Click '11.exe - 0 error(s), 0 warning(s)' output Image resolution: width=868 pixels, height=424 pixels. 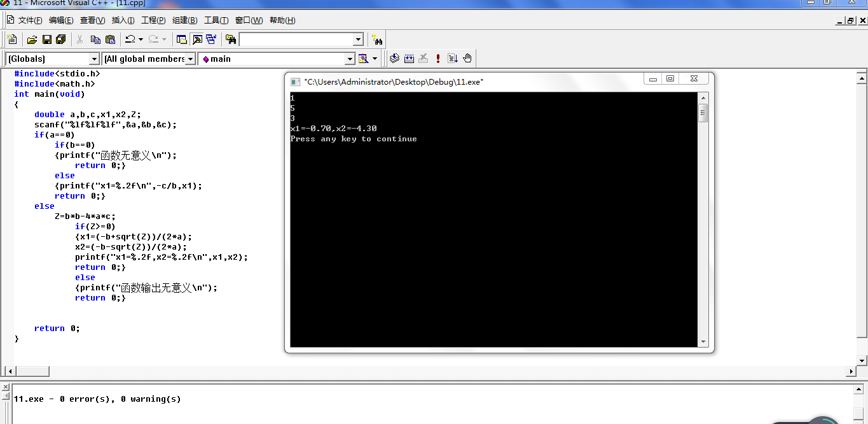pyautogui.click(x=97, y=399)
